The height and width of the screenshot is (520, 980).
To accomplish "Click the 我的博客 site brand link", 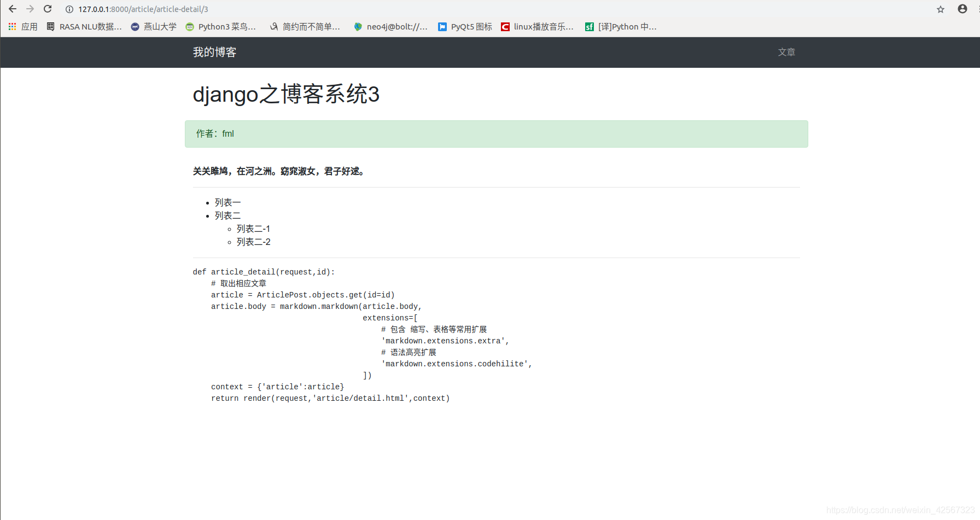I will [214, 52].
